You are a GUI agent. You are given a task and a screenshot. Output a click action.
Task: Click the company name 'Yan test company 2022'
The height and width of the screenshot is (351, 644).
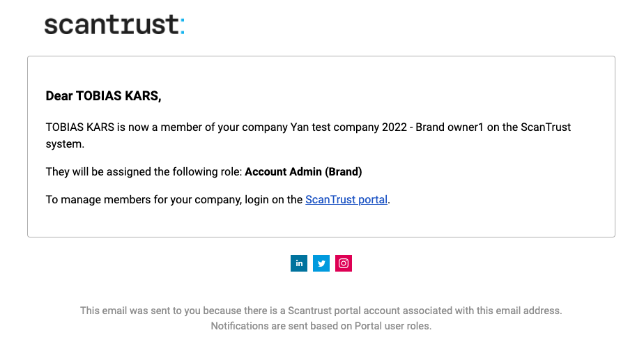click(x=348, y=127)
